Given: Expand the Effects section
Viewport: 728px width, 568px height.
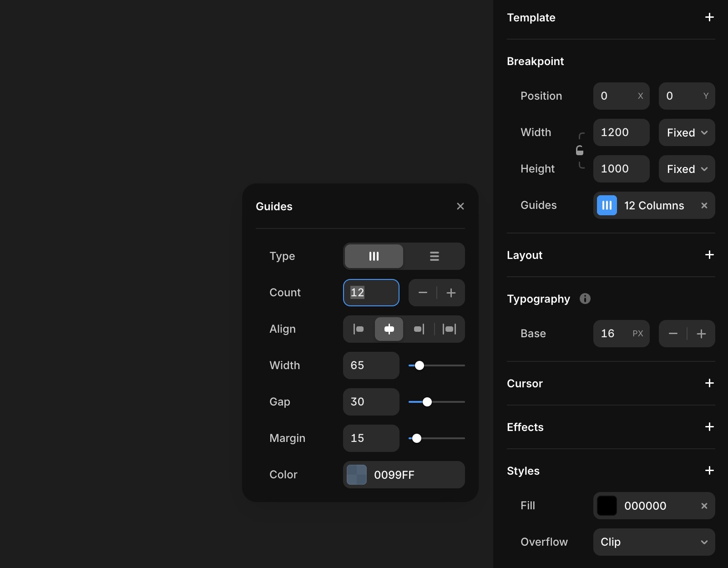Looking at the screenshot, I should click(709, 427).
